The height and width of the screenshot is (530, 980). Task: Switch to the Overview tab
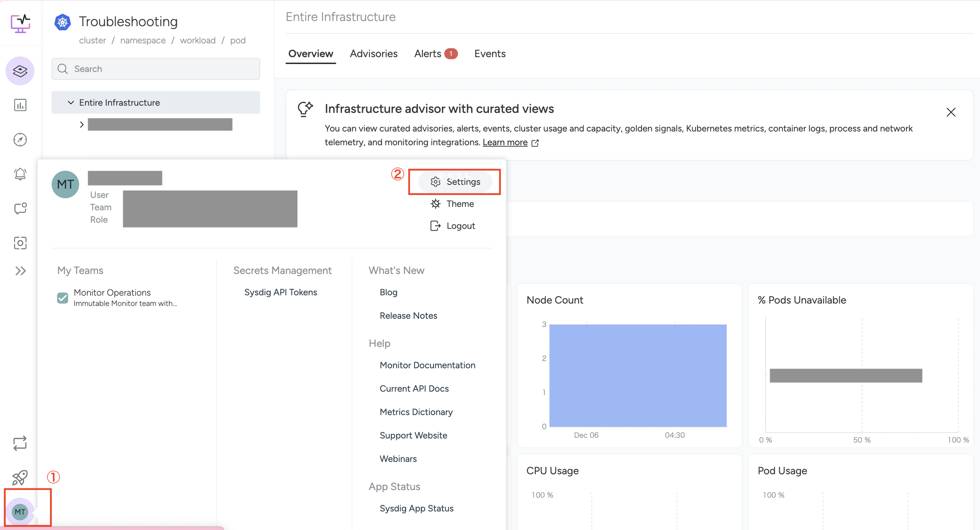[x=310, y=54]
